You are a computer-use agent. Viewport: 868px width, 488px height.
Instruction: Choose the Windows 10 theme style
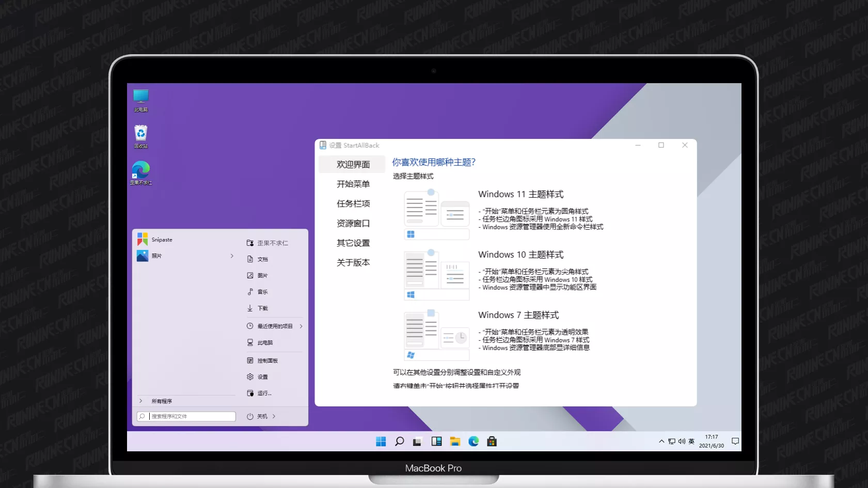tap(436, 275)
